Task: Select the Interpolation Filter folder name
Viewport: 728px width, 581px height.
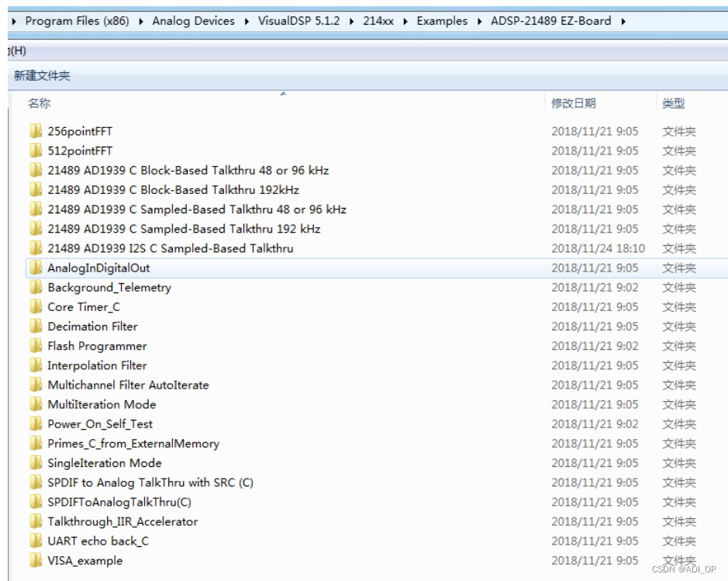Action: pos(97,365)
